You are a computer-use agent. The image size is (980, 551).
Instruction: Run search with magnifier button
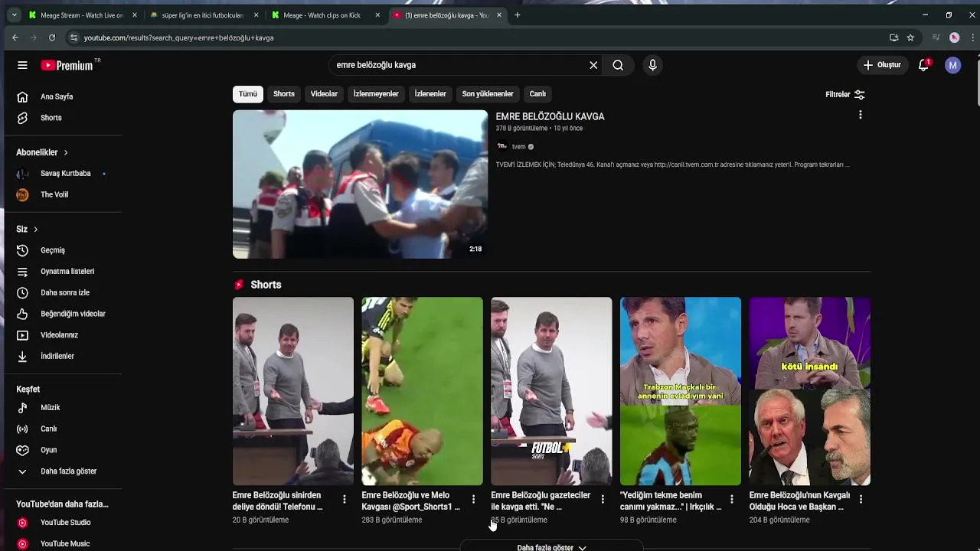pyautogui.click(x=618, y=65)
